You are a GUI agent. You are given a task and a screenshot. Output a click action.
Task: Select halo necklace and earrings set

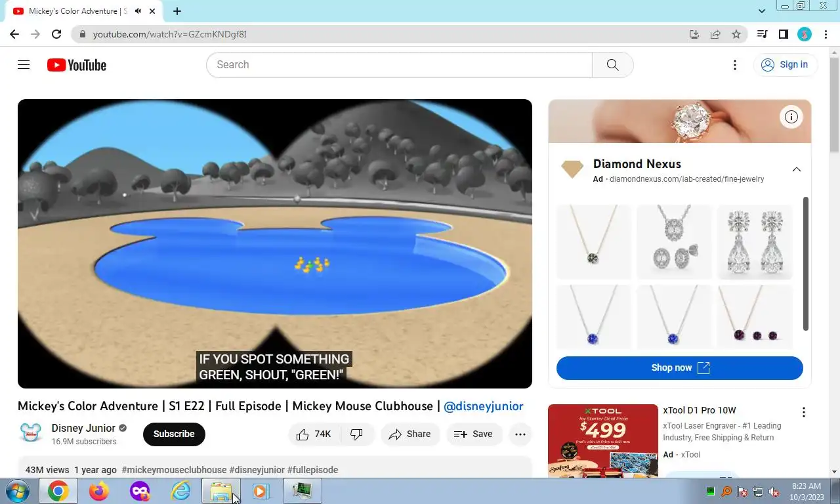[x=674, y=242]
